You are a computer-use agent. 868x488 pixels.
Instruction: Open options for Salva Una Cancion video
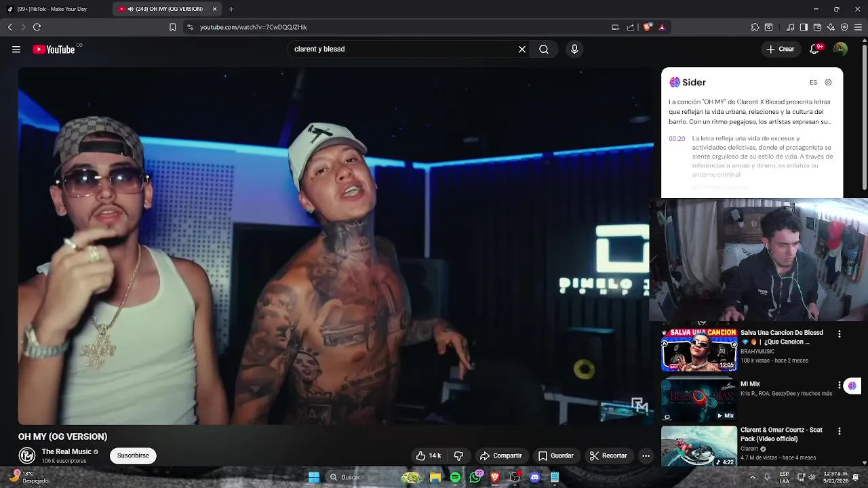point(840,334)
